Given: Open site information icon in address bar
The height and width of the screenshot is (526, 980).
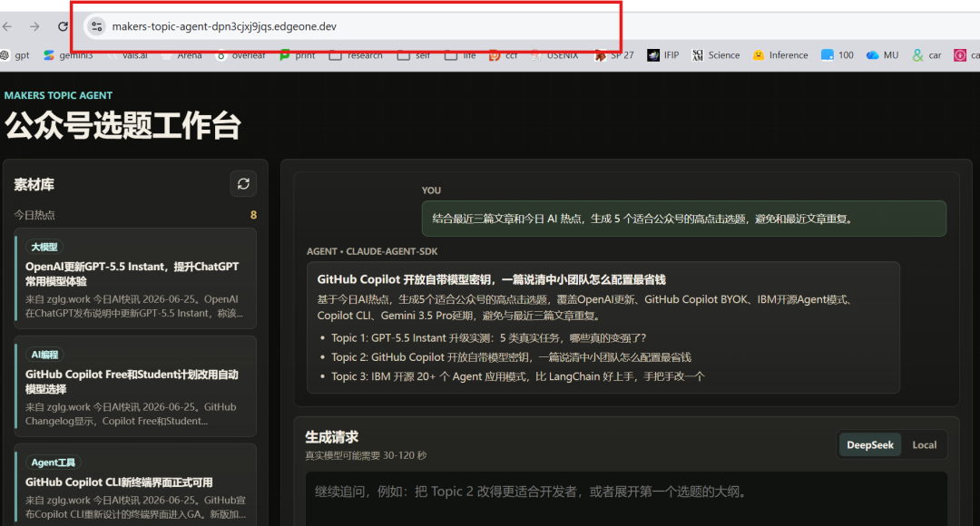Looking at the screenshot, I should coord(96,26).
